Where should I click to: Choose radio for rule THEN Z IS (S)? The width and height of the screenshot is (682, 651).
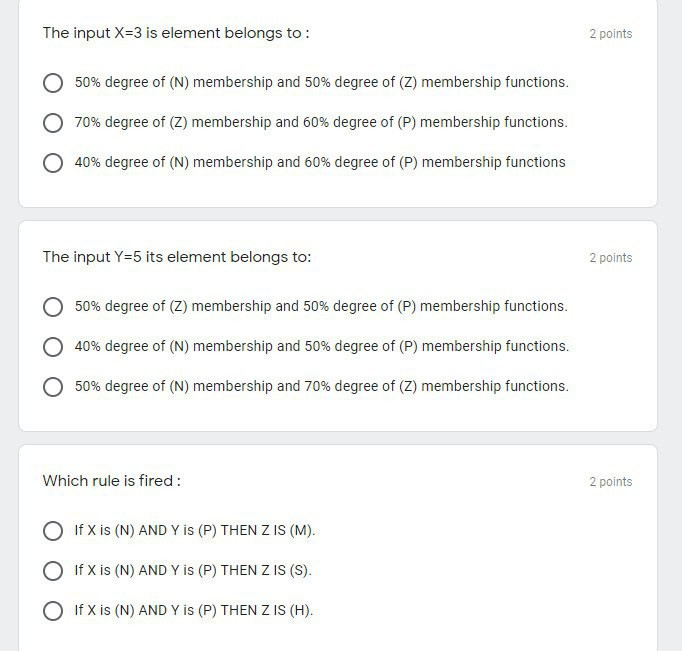coord(53,571)
